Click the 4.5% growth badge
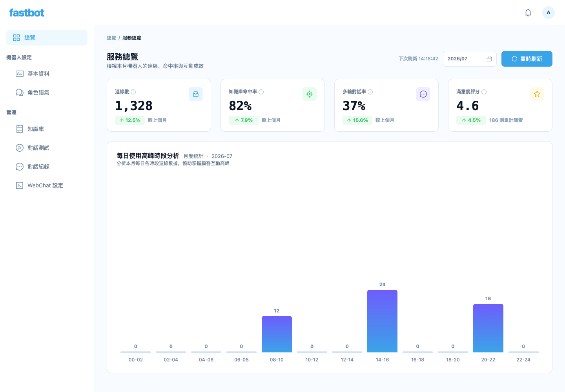This screenshot has height=392, width=565. click(x=471, y=120)
